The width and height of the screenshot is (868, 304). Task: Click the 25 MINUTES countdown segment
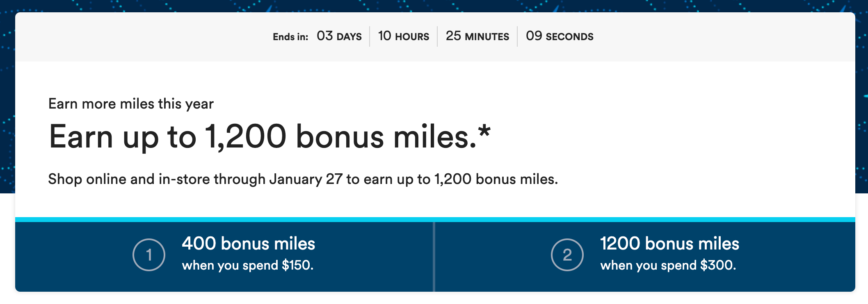(x=477, y=36)
